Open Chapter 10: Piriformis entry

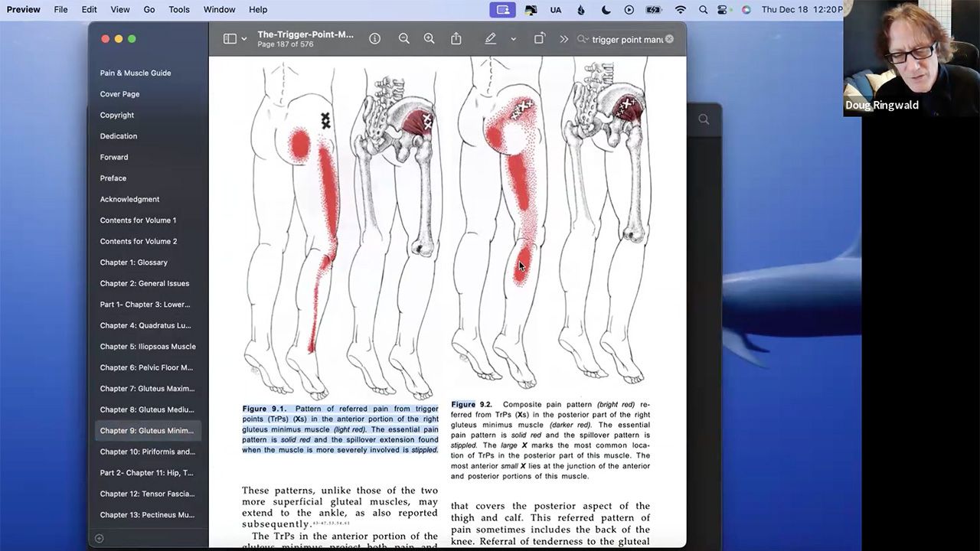pyautogui.click(x=148, y=452)
